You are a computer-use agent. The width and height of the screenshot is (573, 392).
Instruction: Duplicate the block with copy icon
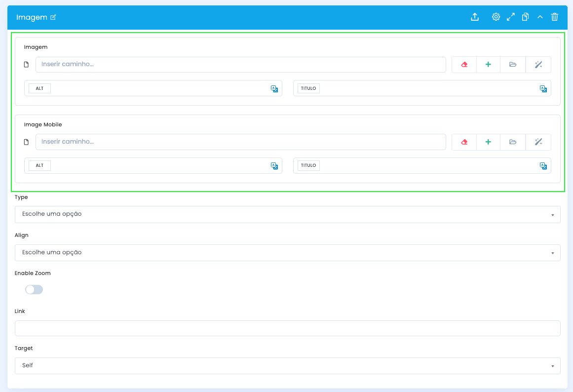pyautogui.click(x=525, y=17)
